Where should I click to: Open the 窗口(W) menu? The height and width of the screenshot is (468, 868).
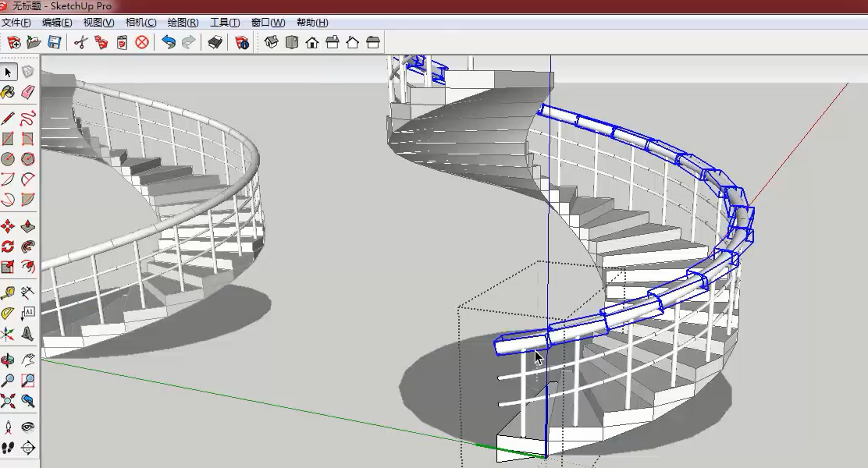click(x=268, y=23)
